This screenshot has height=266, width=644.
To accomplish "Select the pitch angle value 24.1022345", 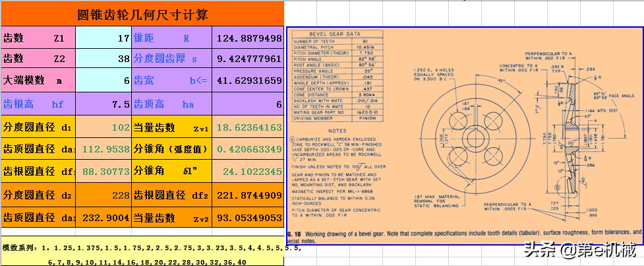I will (x=248, y=171).
